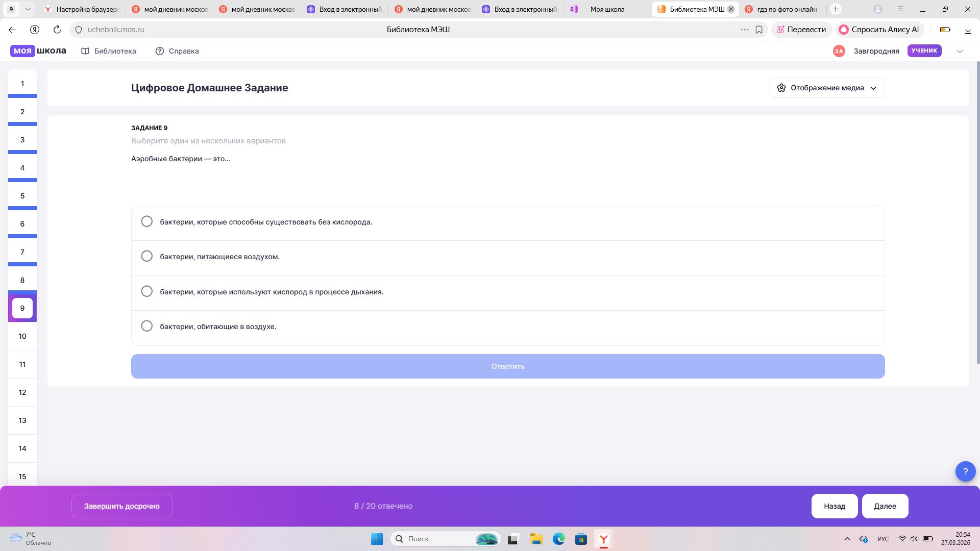Image resolution: width=980 pixels, height=551 pixels.
Task: Open the browser tab list dropdown arrow
Action: click(x=28, y=9)
